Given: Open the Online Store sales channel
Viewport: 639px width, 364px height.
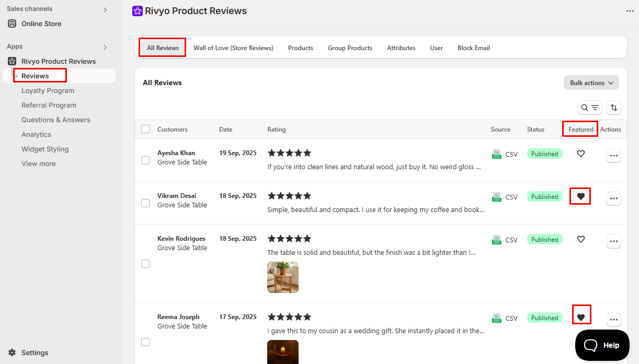Looking at the screenshot, I should tap(41, 24).
